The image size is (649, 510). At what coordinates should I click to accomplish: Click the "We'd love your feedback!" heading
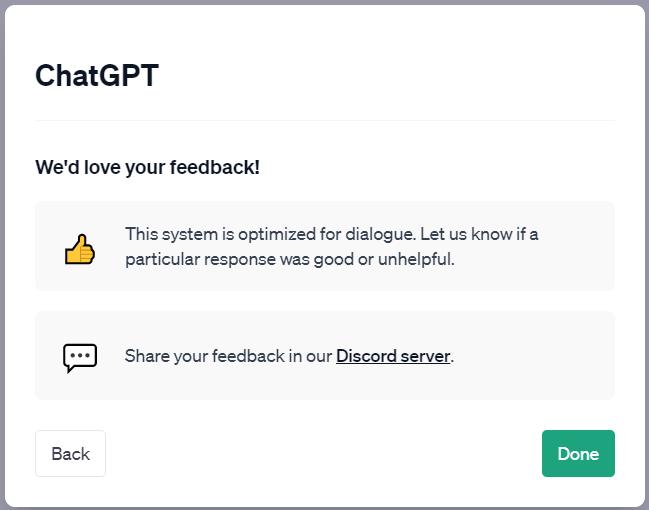coord(147,167)
